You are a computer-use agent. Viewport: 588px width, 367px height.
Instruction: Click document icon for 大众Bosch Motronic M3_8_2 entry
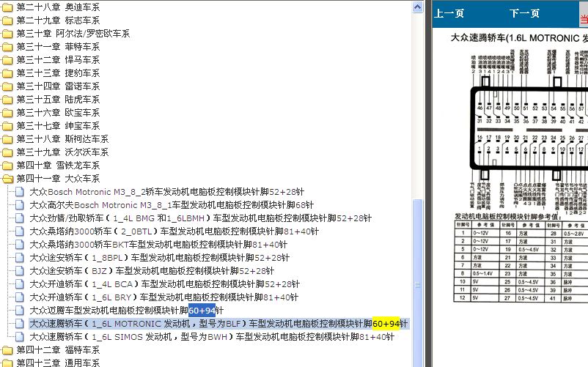[x=20, y=192]
